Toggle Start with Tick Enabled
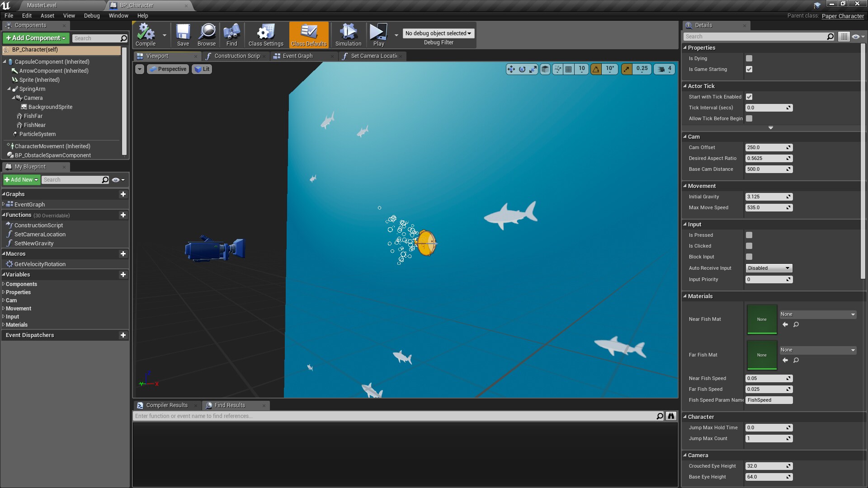Viewport: 868px width, 488px height. coord(749,97)
